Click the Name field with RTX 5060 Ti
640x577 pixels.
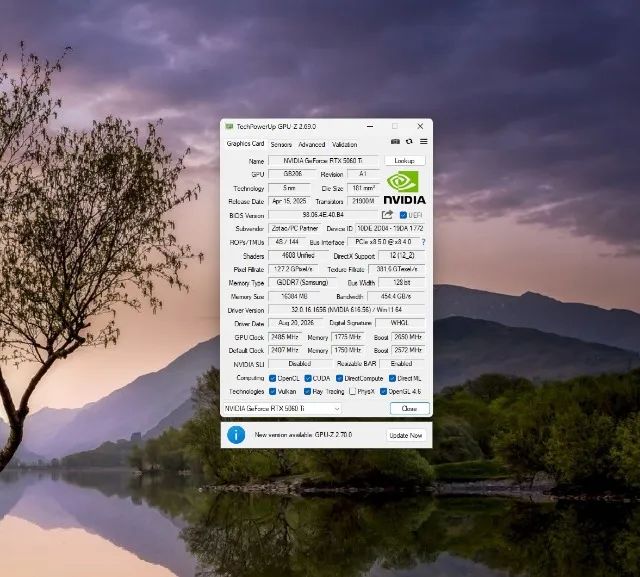(x=323, y=161)
